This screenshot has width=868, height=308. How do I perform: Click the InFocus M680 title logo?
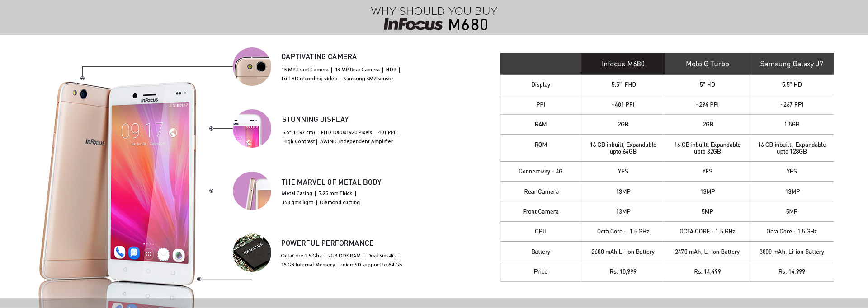(436, 24)
